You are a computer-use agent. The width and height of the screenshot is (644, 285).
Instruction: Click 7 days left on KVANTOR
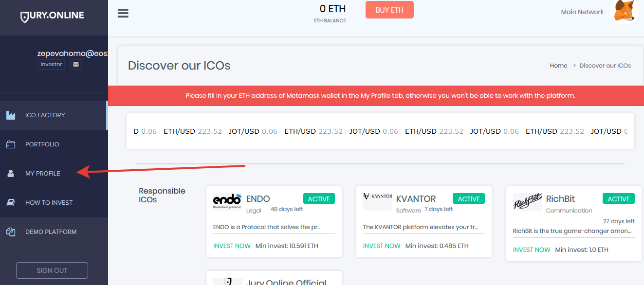click(439, 210)
